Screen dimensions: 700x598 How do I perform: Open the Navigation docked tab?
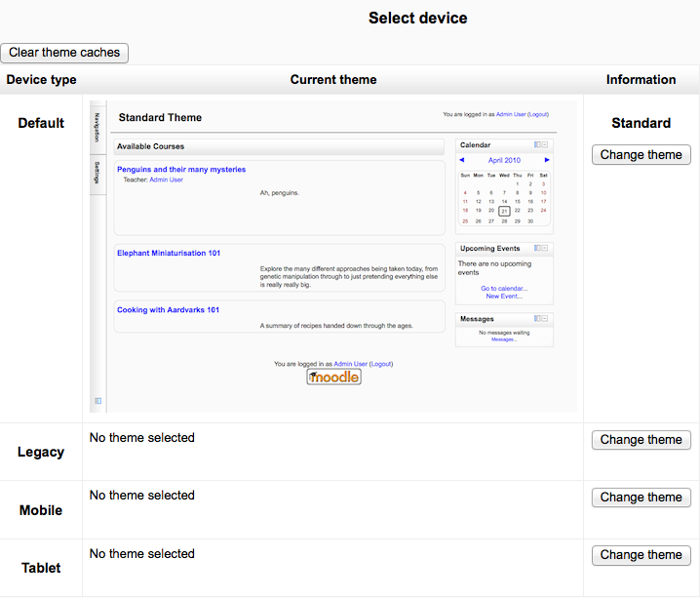click(97, 128)
